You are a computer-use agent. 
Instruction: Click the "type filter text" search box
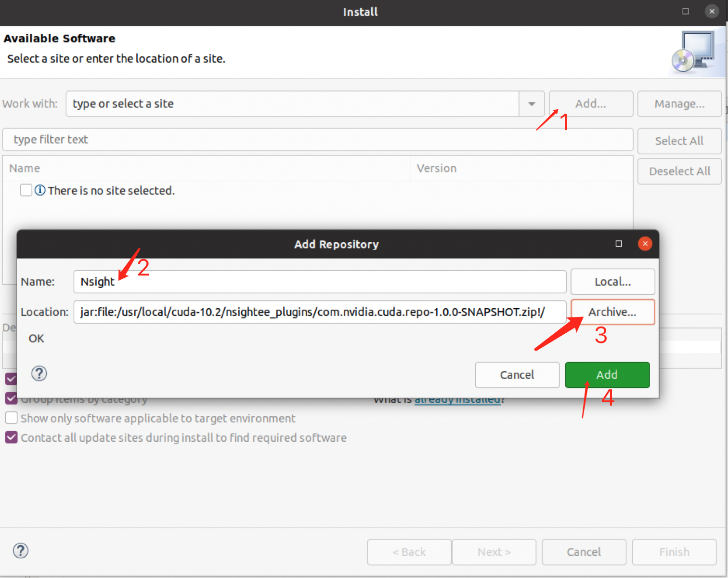pyautogui.click(x=318, y=139)
